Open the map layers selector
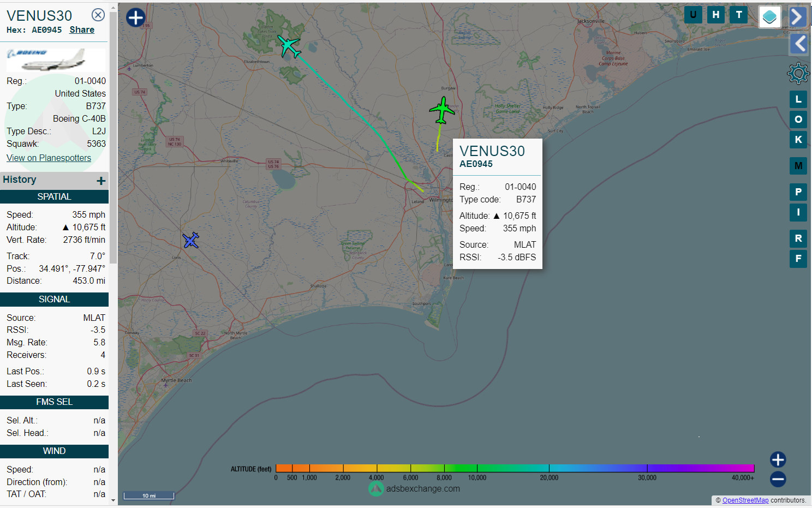The image size is (812, 508). pos(769,17)
